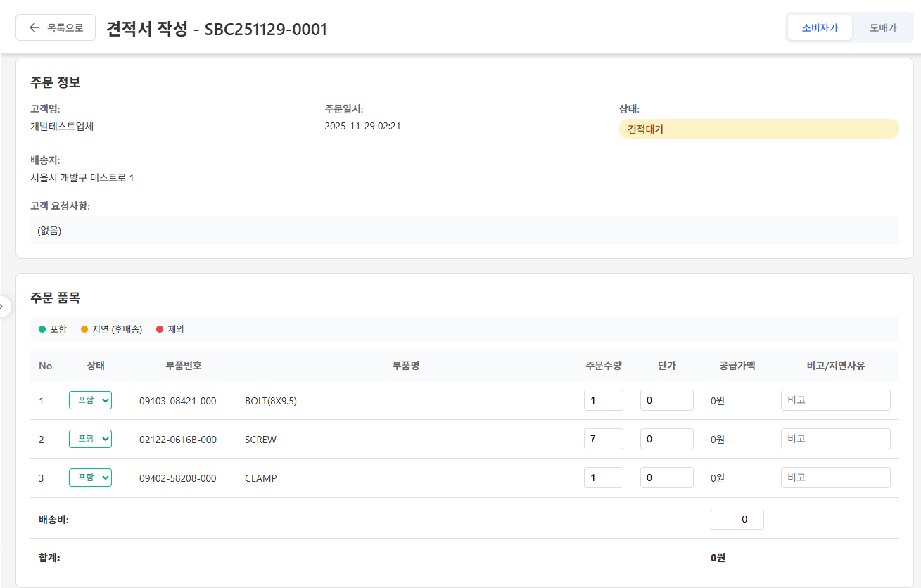921x588 pixels.
Task: Switch to 소비자가 price tab
Action: [x=820, y=28]
